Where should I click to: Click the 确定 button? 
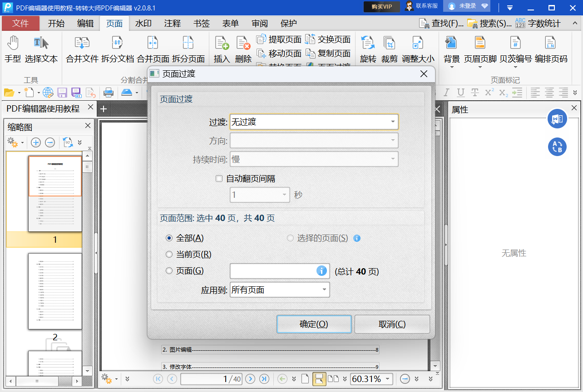[314, 324]
